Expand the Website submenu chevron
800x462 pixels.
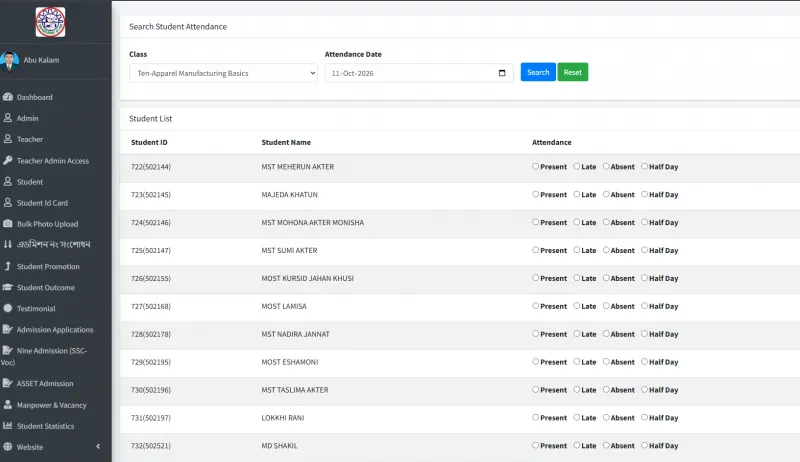[x=98, y=446]
